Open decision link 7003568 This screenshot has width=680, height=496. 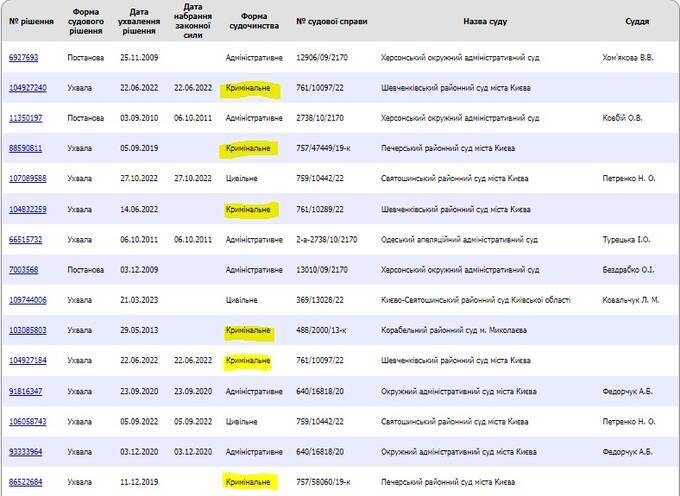23,270
